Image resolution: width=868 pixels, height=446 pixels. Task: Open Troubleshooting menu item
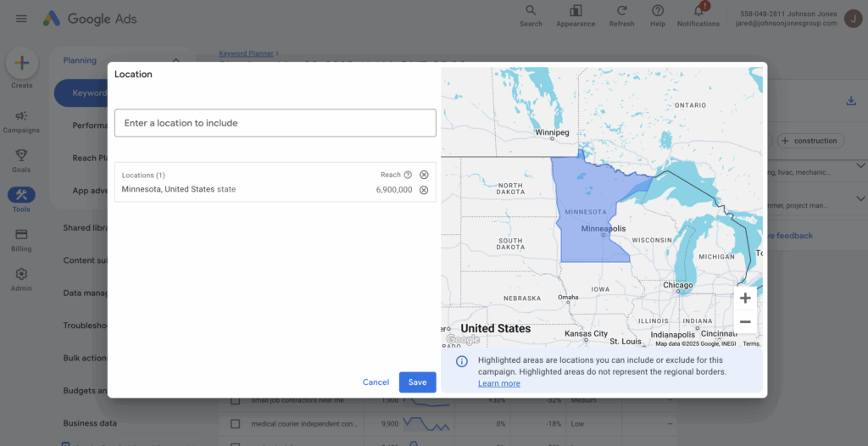(86, 326)
